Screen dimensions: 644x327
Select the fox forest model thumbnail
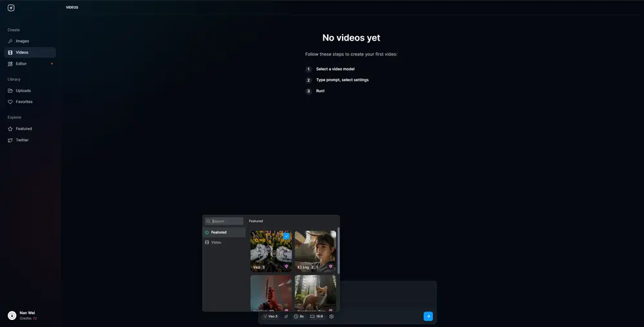(x=316, y=293)
